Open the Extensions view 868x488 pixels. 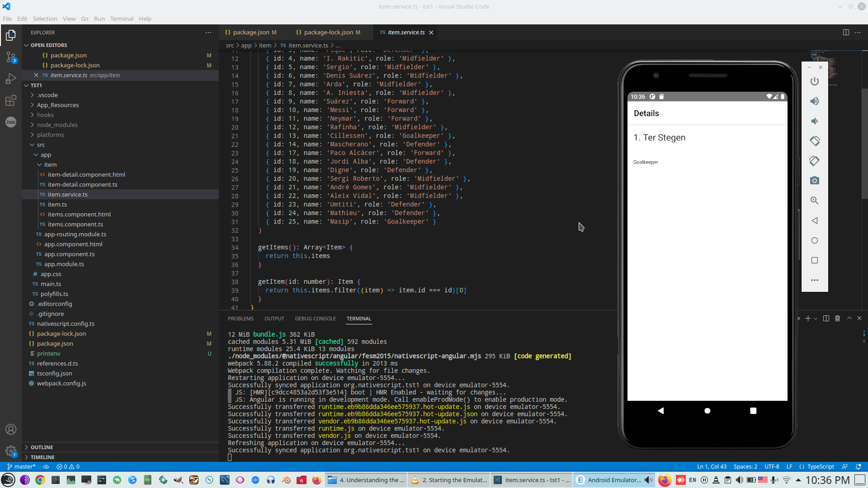10,100
